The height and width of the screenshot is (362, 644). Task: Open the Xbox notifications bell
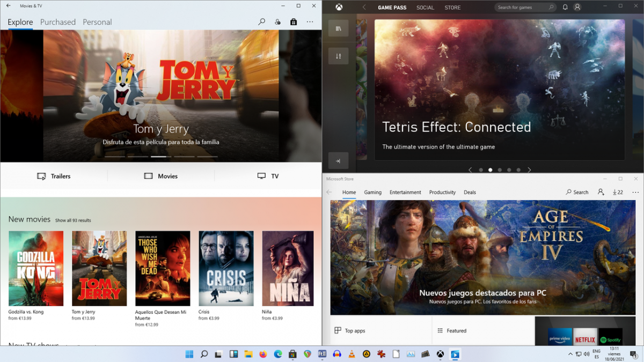coord(565,8)
